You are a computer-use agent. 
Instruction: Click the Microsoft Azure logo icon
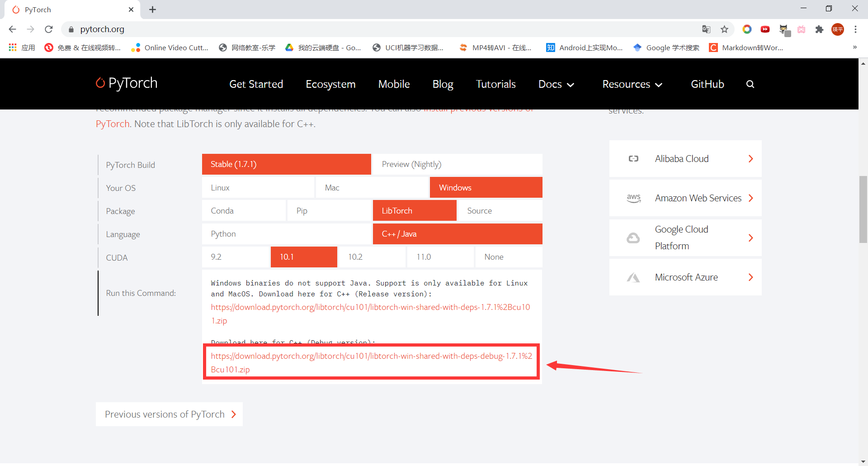click(633, 277)
